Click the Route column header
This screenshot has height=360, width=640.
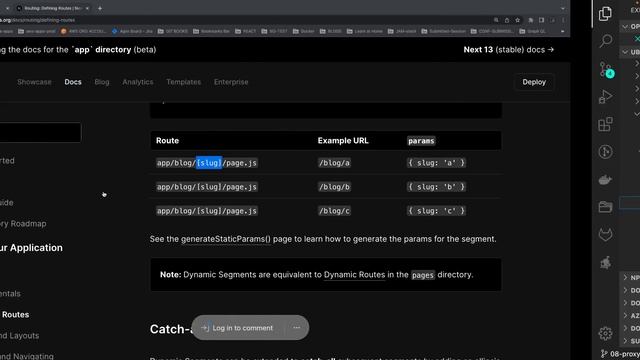pos(167,141)
